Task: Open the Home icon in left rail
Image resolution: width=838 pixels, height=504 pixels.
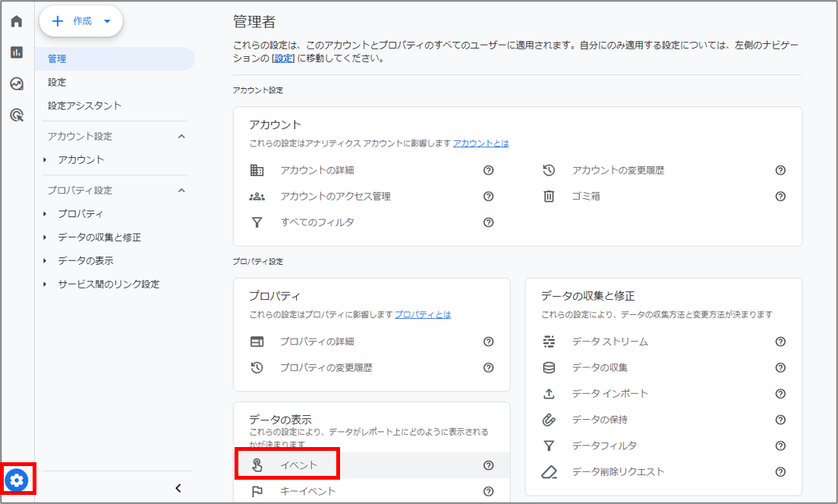Action: click(x=17, y=21)
